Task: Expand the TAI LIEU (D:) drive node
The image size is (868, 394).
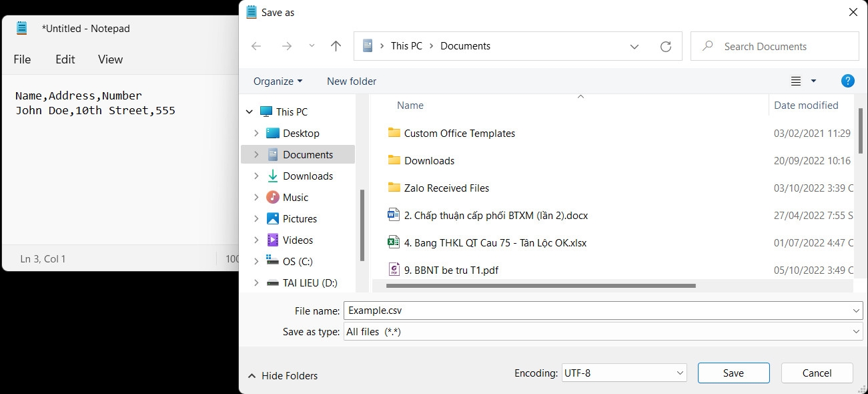Action: pos(256,282)
